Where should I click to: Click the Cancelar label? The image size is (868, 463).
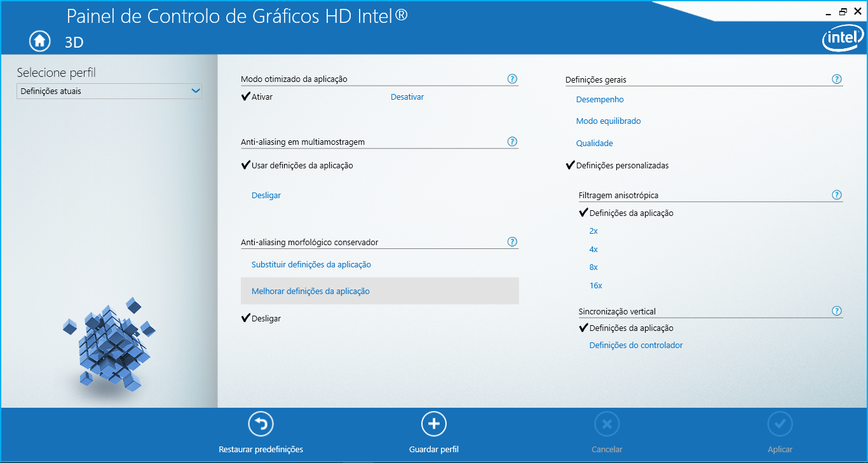point(607,450)
